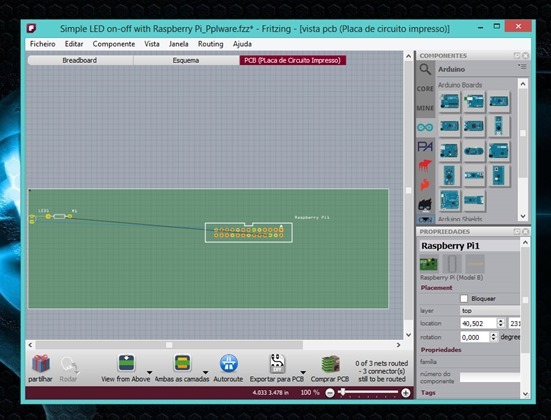Click the canvas vertical scrollbar down arrow
Viewport: 551px width, 420px height.
(408, 335)
